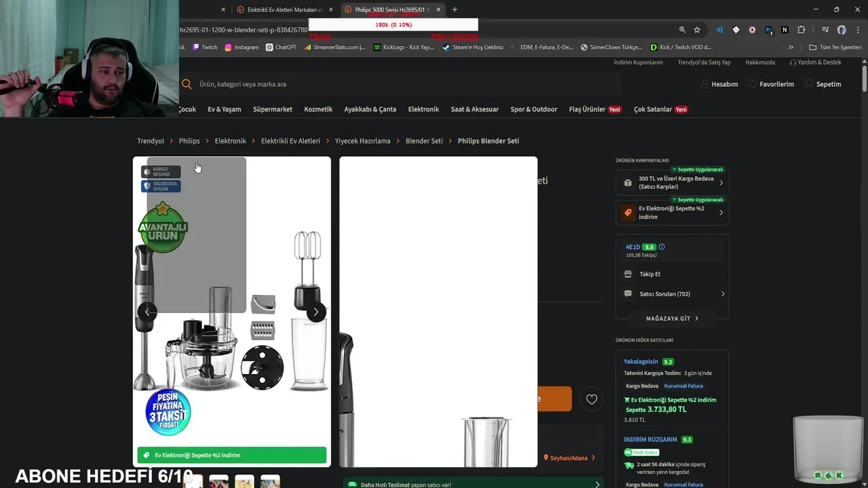Open Elektronik category menu
Screen dimensions: 868x488
click(x=423, y=109)
